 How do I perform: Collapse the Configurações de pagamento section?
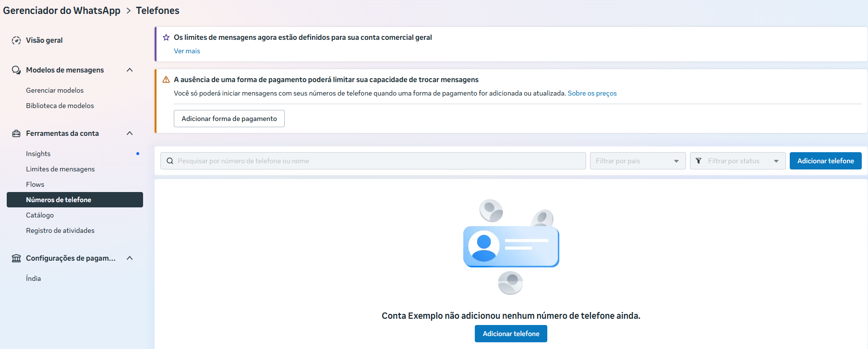130,258
